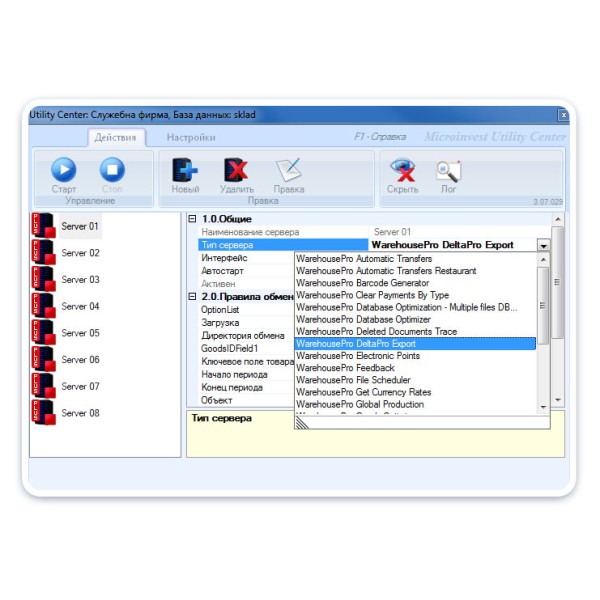This screenshot has width=600, height=600.
Task: Open the Правка edit icon
Action: click(x=289, y=170)
